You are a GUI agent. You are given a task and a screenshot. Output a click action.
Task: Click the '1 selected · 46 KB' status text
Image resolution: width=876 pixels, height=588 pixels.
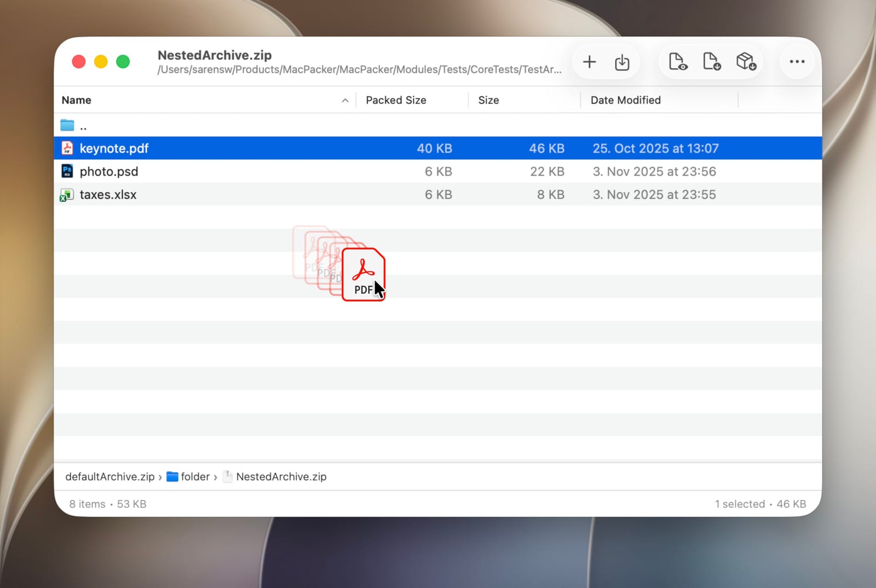coord(760,504)
